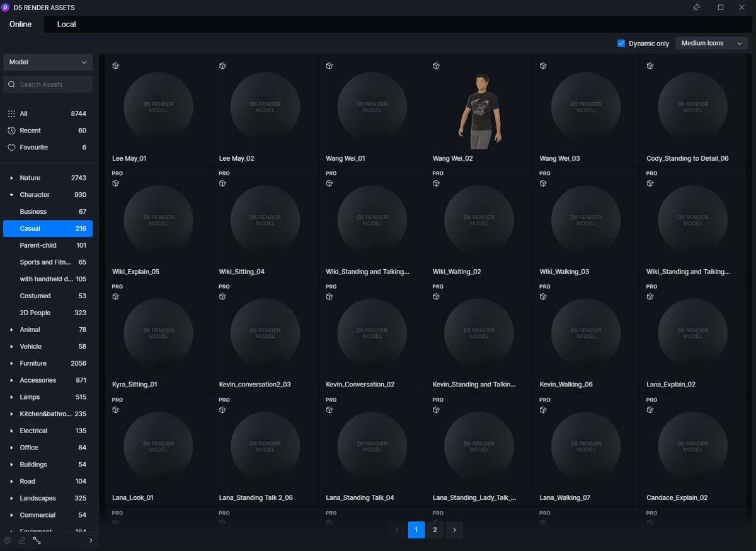Go to page 2 of results
The height and width of the screenshot is (551, 756).
click(x=435, y=530)
